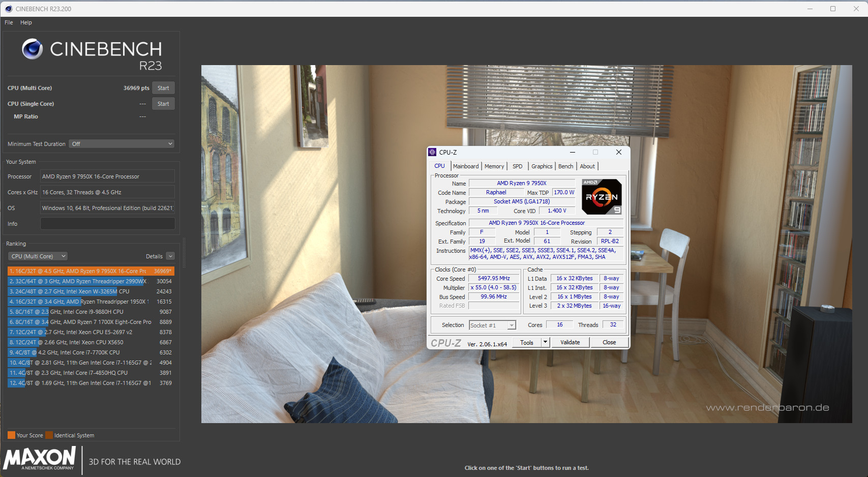Select the CPU tab in CPU-Z
This screenshot has width=868, height=477.
click(x=440, y=166)
